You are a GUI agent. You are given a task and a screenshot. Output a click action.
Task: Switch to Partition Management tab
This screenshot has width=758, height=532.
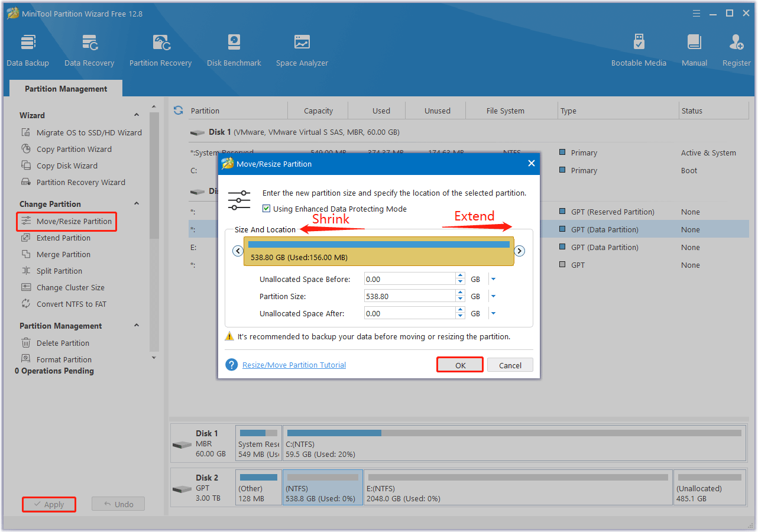click(66, 89)
